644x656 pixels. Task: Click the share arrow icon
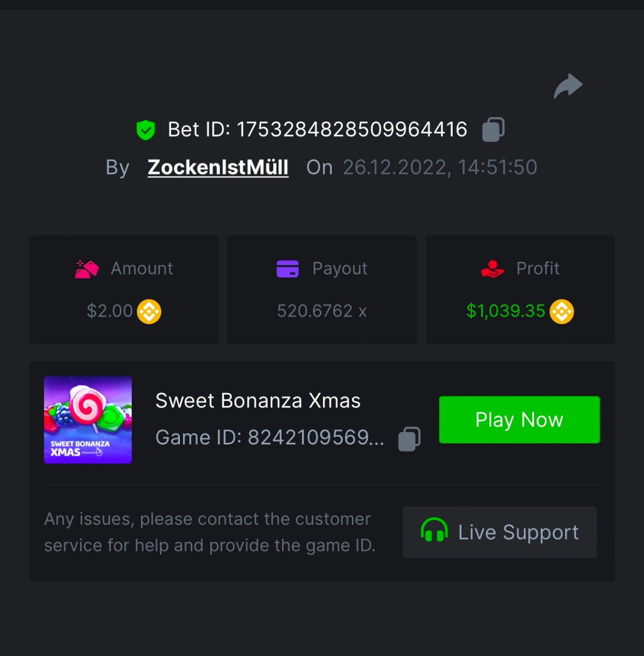568,86
